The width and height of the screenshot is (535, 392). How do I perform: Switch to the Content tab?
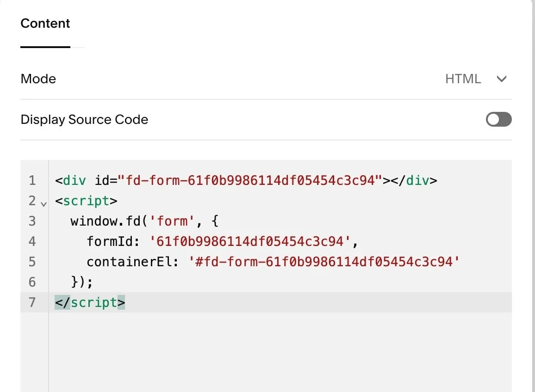tap(45, 23)
